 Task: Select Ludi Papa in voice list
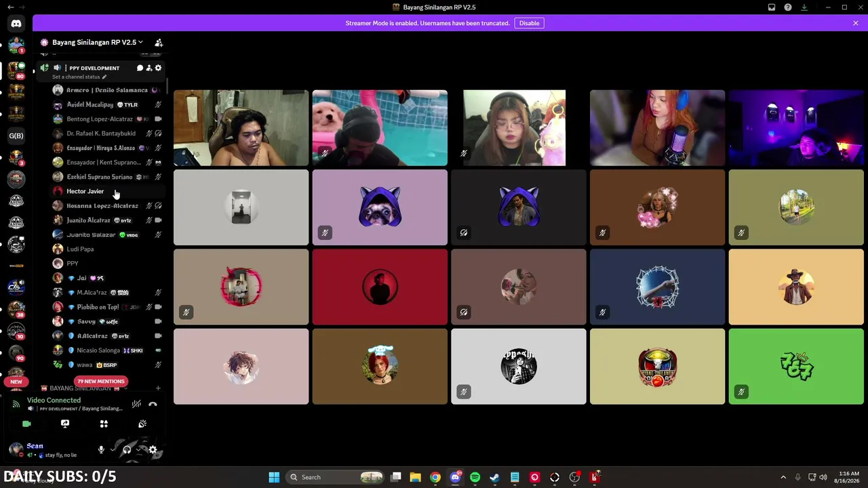pos(107,249)
